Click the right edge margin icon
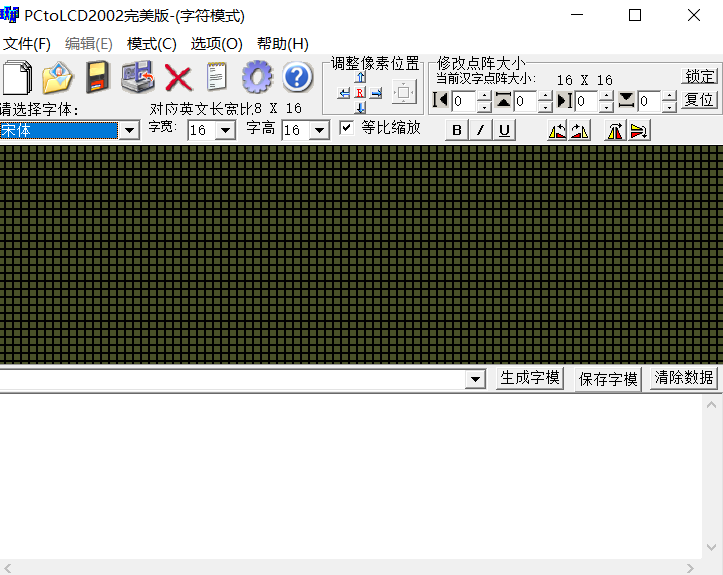This screenshot has width=723, height=575. point(564,100)
